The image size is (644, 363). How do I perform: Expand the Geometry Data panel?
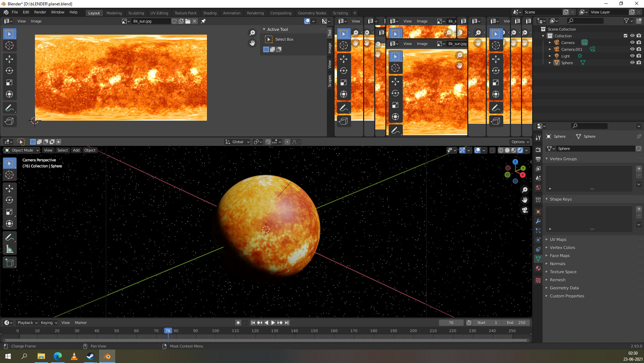[564, 288]
